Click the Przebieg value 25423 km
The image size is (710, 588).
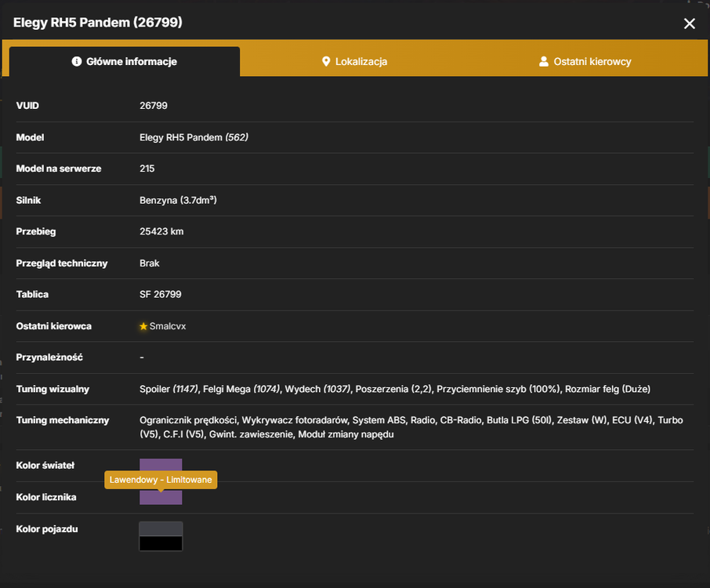tap(161, 231)
